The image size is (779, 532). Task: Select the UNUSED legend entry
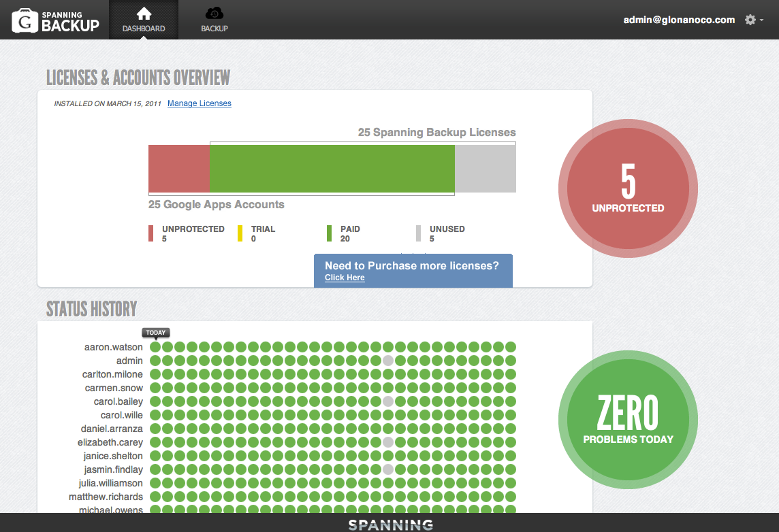click(x=440, y=233)
